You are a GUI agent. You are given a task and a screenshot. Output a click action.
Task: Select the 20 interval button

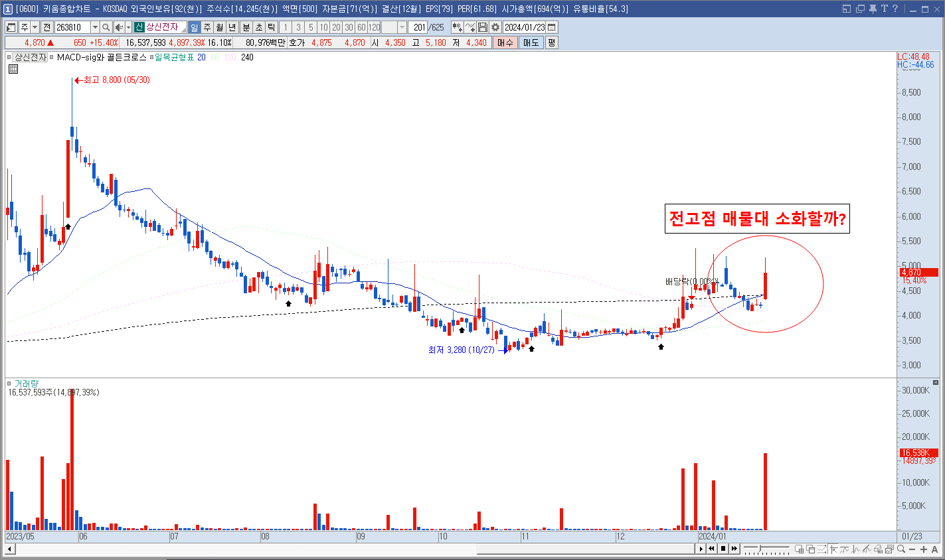pos(336,27)
